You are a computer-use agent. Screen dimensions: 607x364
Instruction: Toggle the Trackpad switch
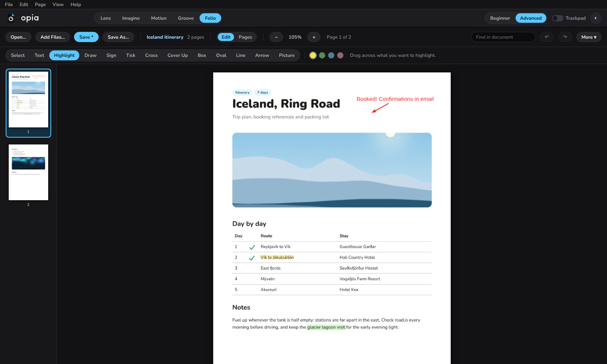pos(557,18)
